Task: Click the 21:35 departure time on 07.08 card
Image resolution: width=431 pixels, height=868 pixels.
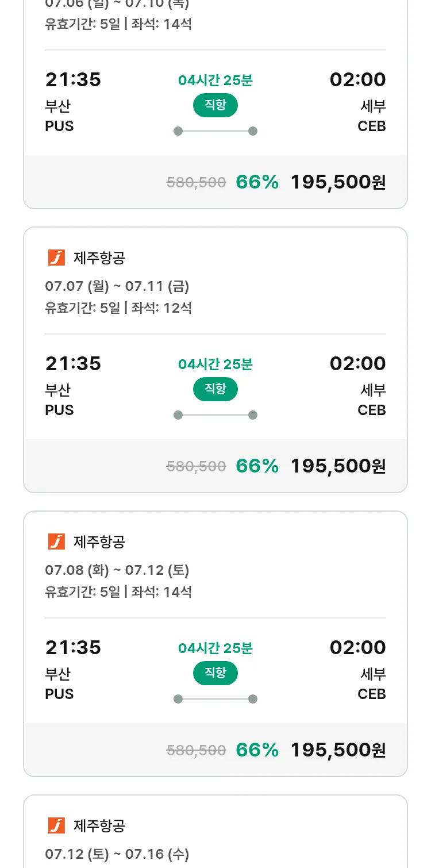Action: pyautogui.click(x=73, y=647)
